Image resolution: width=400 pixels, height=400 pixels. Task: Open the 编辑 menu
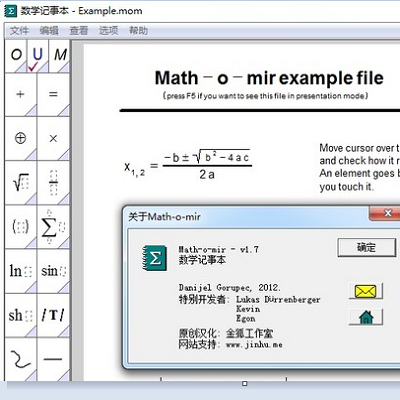[x=49, y=31]
